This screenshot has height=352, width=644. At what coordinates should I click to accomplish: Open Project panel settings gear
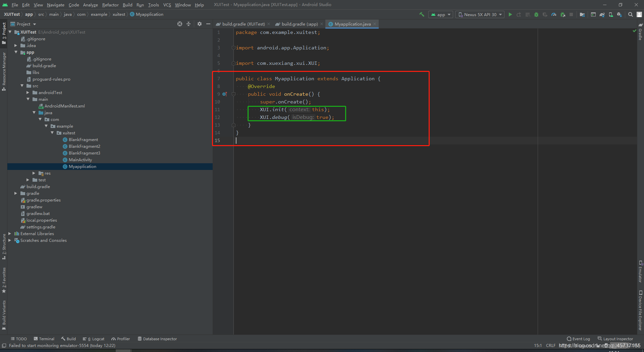200,24
